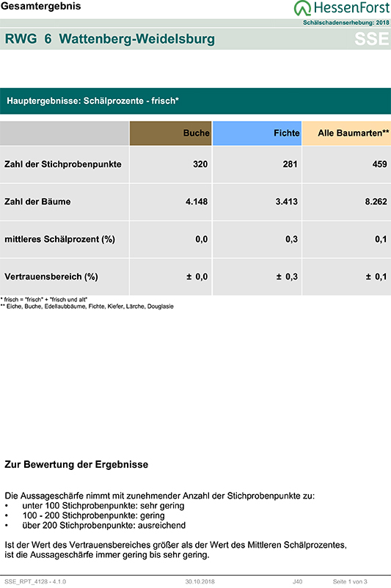Select the 'Gesamtergebnis' heading text
The image size is (391, 588).
(x=40, y=6)
